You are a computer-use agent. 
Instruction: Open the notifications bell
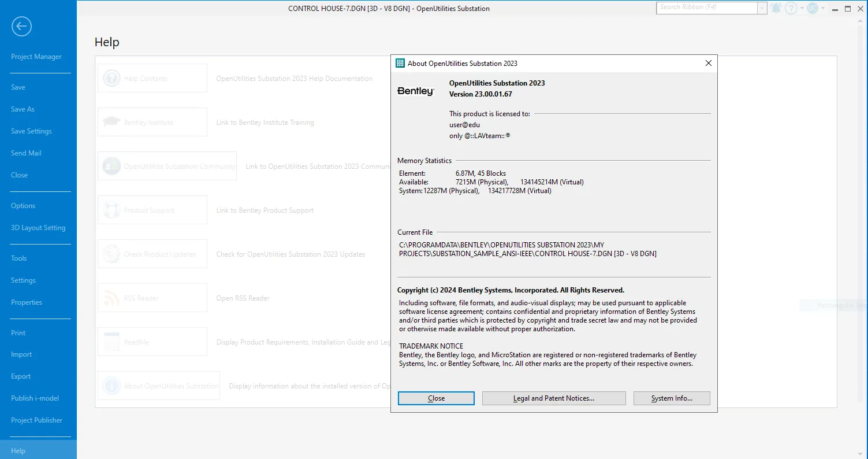[x=776, y=8]
